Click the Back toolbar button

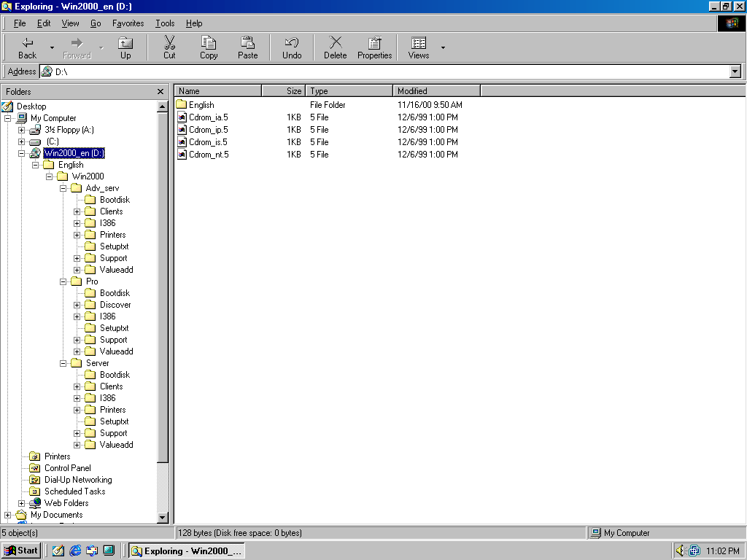coord(27,47)
